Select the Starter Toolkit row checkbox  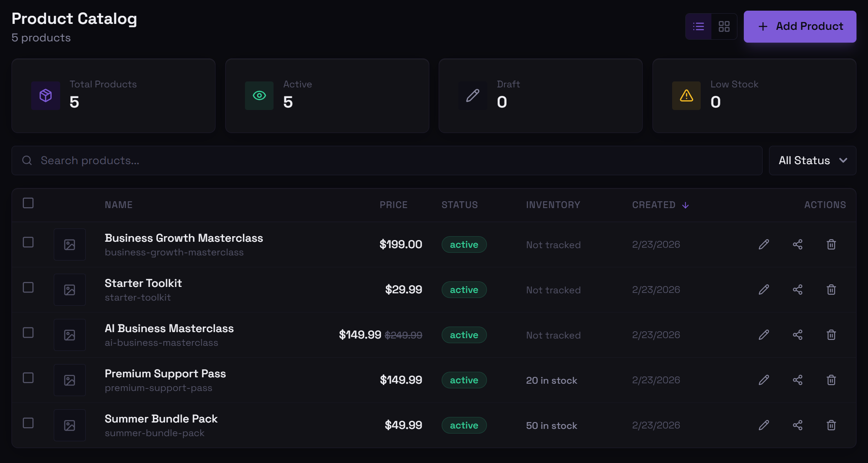pos(28,287)
